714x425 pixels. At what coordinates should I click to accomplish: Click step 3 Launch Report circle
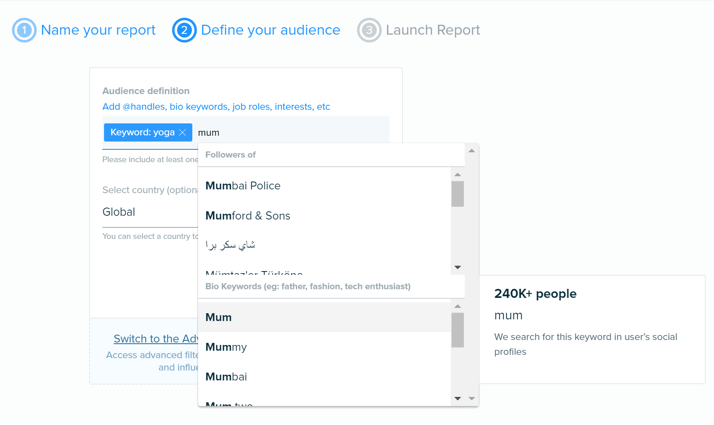pos(369,30)
